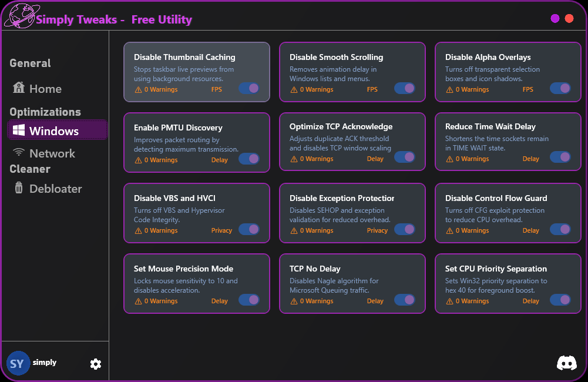Toggle Disable Control Flow Guard switch

[560, 229]
